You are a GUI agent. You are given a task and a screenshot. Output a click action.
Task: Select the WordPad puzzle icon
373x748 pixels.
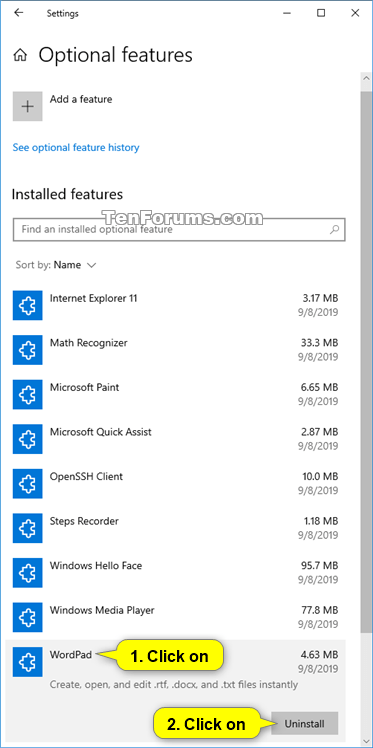coord(28,662)
